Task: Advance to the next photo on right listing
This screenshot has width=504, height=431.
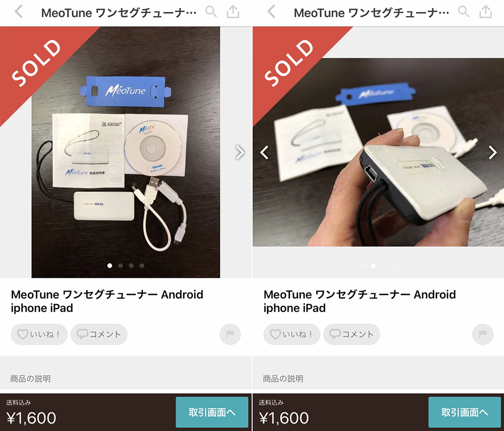Action: click(x=492, y=153)
